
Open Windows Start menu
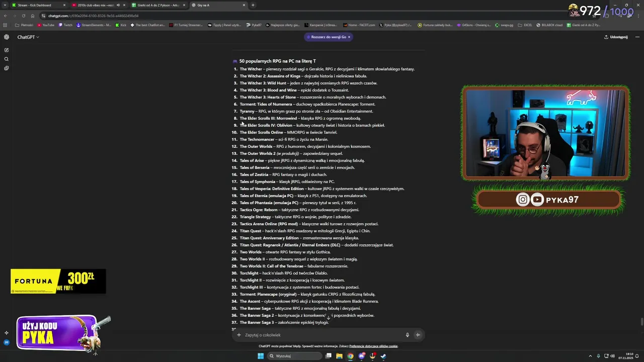pyautogui.click(x=261, y=356)
